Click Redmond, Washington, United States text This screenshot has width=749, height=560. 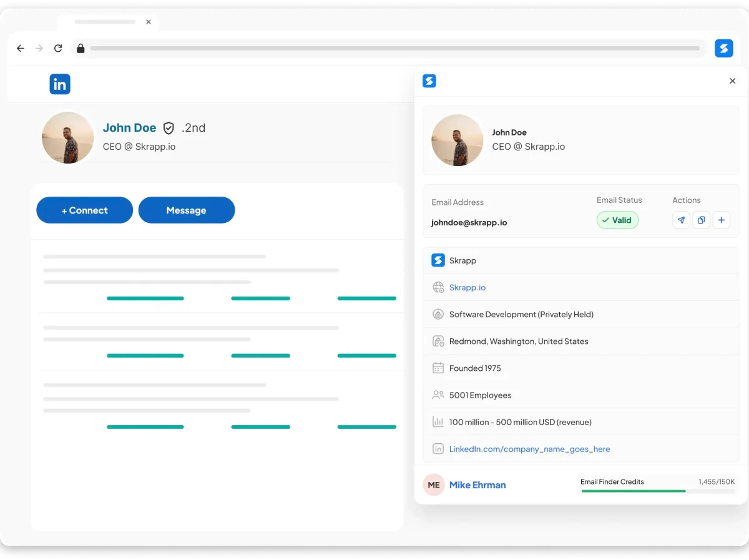click(519, 341)
